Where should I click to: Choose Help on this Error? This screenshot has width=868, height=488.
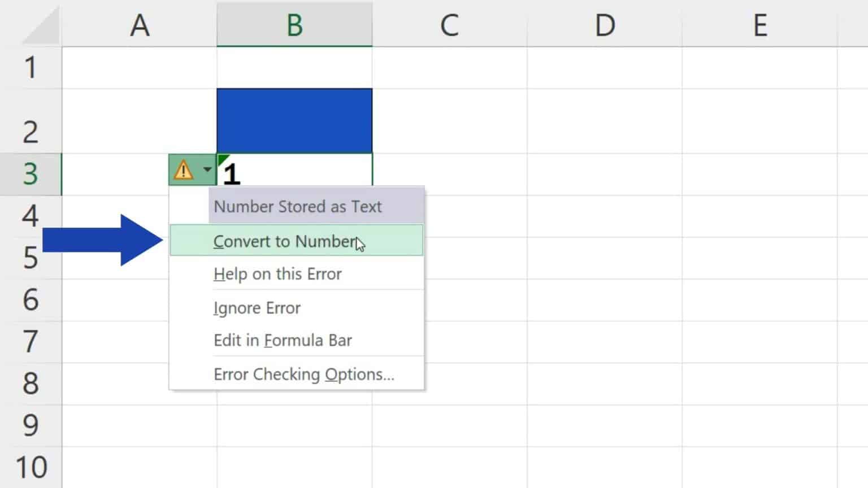(x=277, y=274)
